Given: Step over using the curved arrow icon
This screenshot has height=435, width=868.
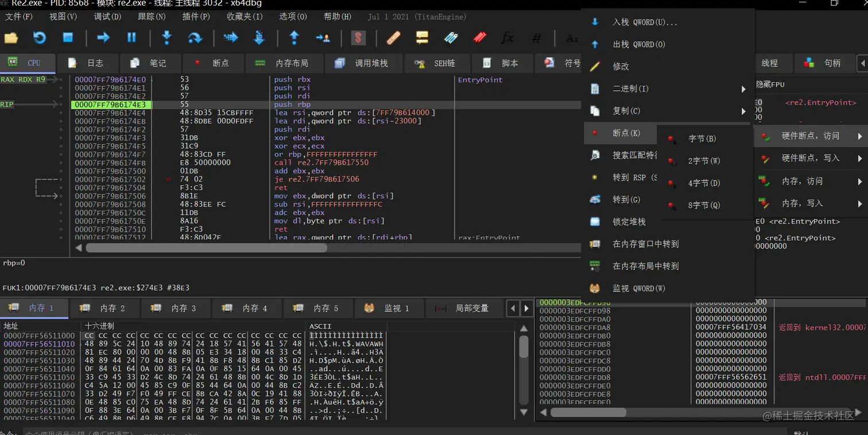Looking at the screenshot, I should 195,38.
